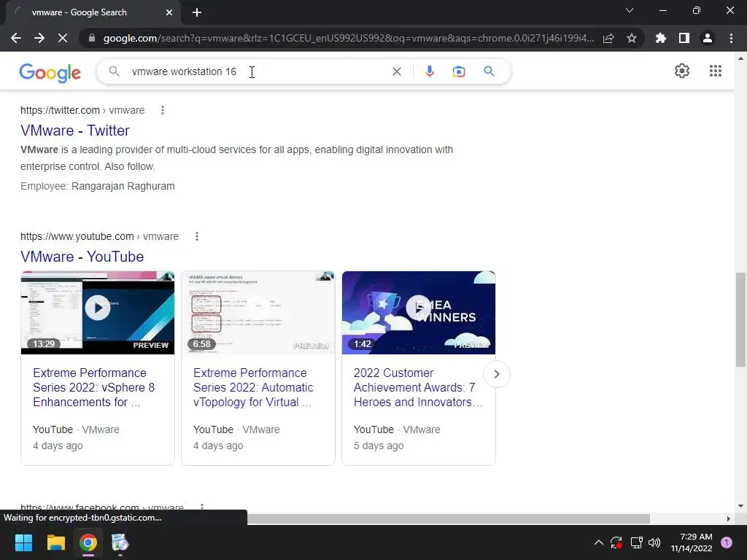Viewport: 747px width, 560px height.
Task: Open Employee Rangarajan Raghuram link
Action: point(123,186)
